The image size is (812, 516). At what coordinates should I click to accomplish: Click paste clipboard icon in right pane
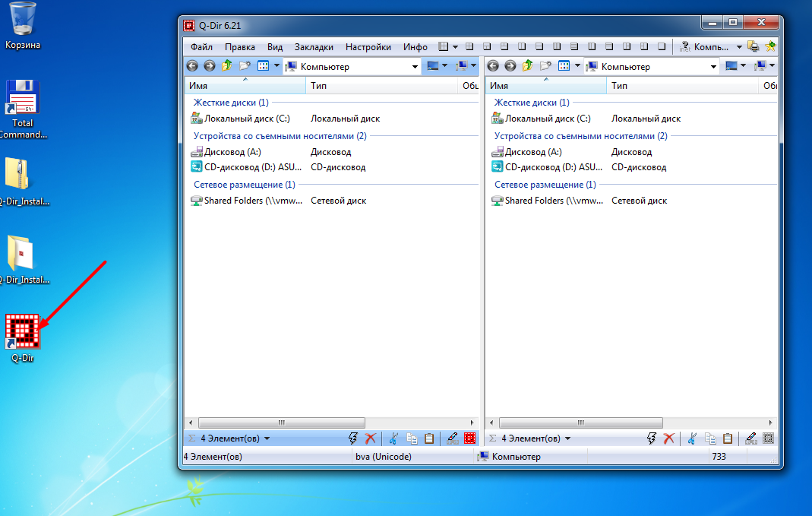click(x=728, y=438)
